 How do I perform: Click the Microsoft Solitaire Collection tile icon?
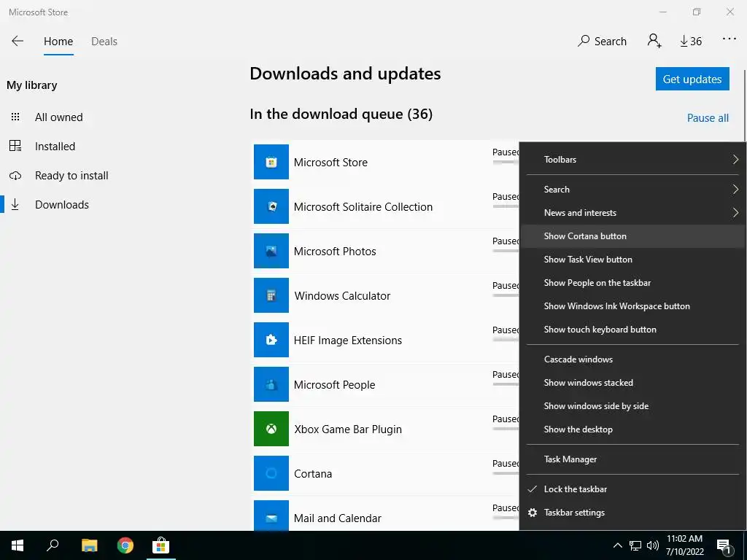(271, 206)
